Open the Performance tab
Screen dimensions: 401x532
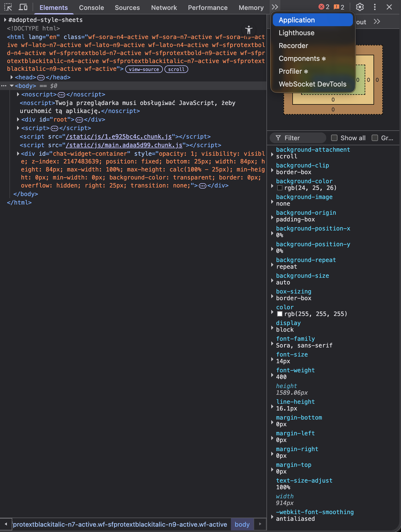(x=208, y=7)
